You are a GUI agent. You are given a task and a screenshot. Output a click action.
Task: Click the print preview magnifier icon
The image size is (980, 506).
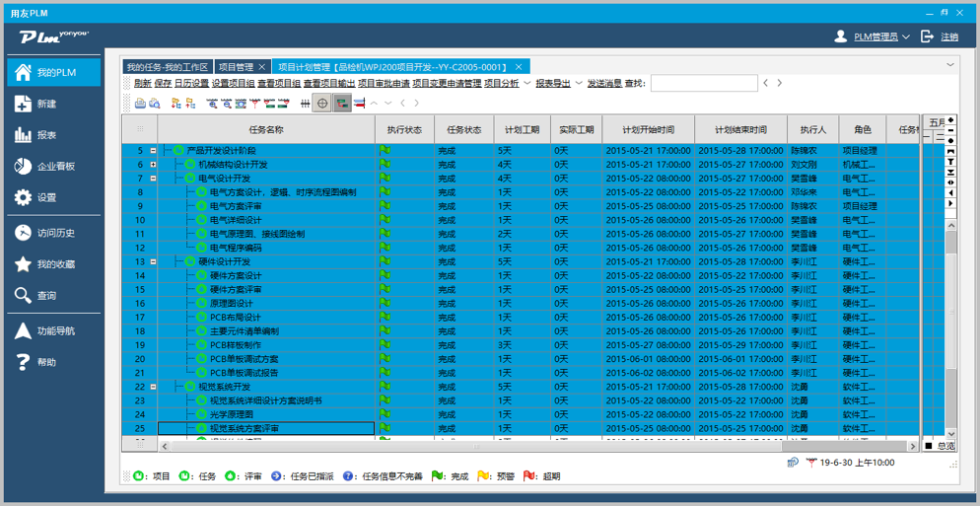point(155,103)
